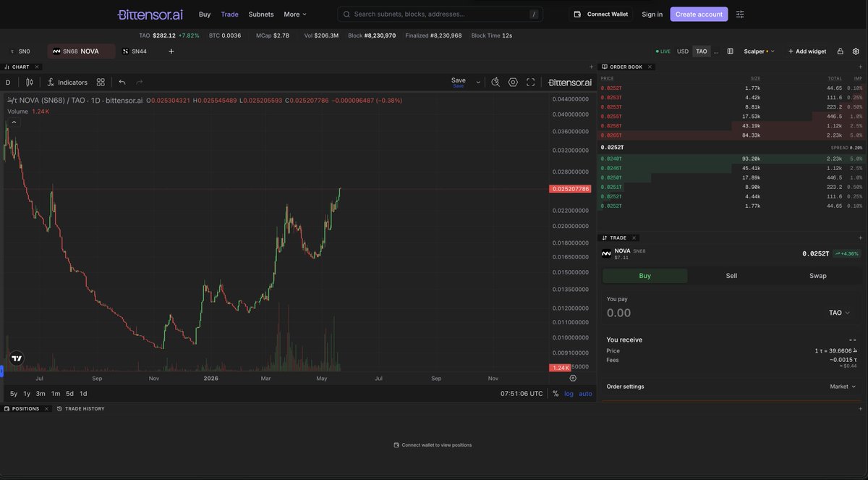This screenshot has height=480, width=868.
Task: Set chart range to 5y
Action: pyautogui.click(x=13, y=394)
